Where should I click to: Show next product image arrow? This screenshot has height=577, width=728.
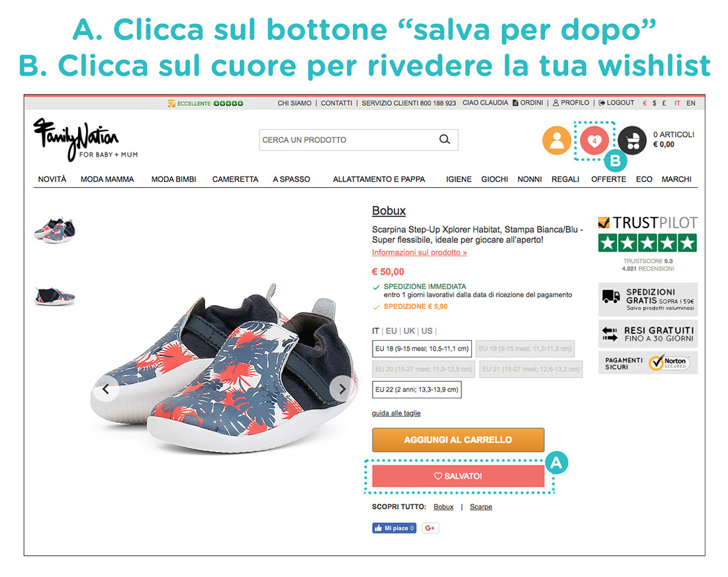pyautogui.click(x=341, y=389)
